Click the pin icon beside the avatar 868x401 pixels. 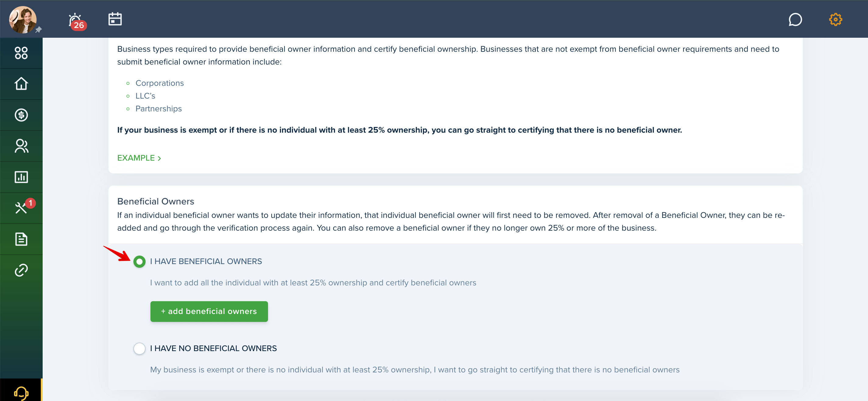click(38, 30)
